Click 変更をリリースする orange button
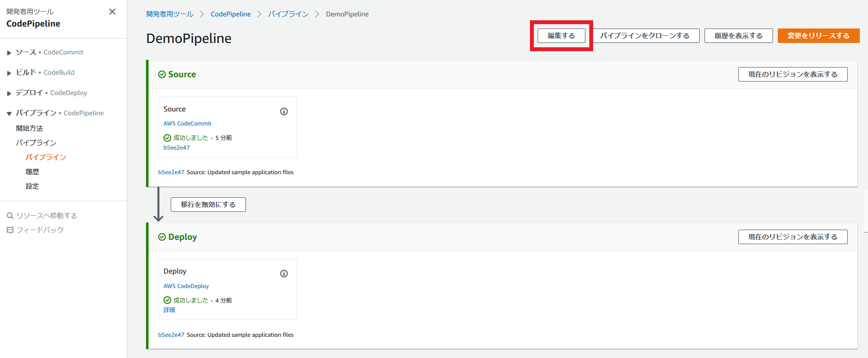Screen dimensions: 868x358 (x=819, y=36)
